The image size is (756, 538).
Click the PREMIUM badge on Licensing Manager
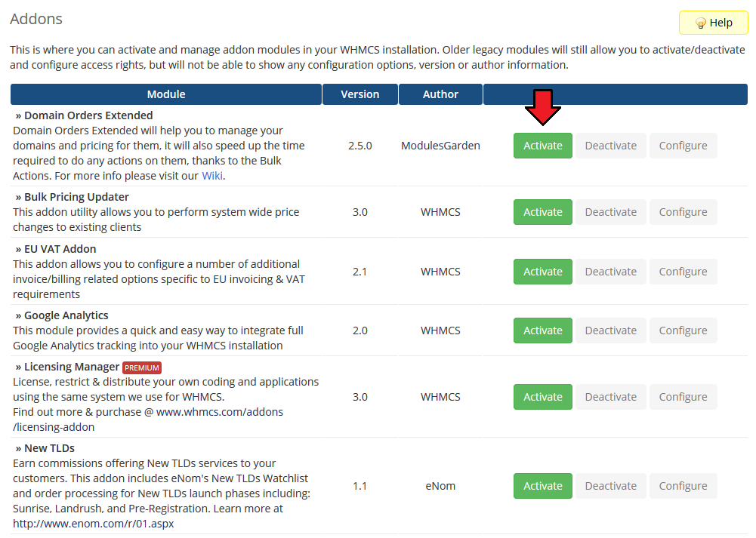point(142,367)
